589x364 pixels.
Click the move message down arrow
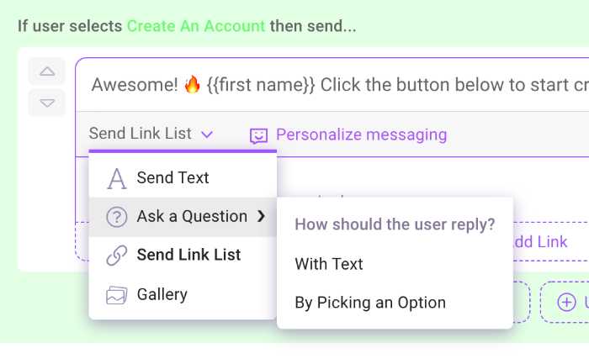point(47,103)
